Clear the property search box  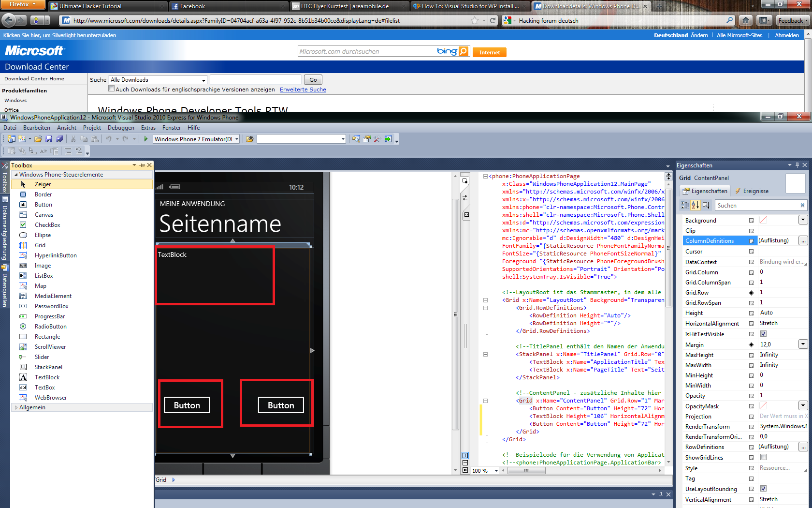(802, 205)
